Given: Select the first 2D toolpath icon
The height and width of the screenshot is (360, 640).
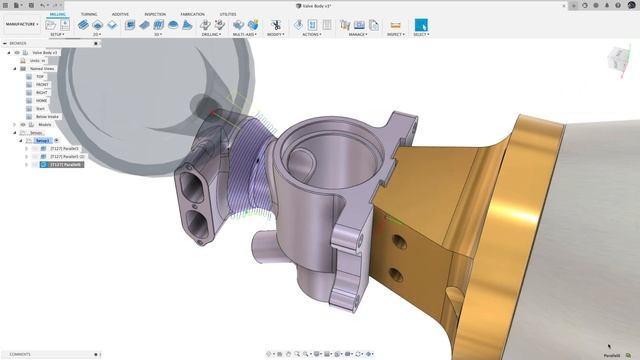Looking at the screenshot, I should (83, 25).
